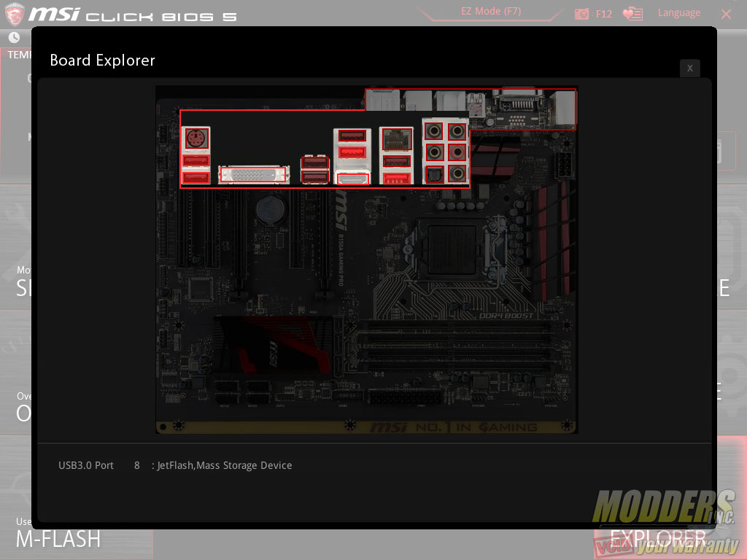
Task: Open the Language selector
Action: tap(679, 13)
